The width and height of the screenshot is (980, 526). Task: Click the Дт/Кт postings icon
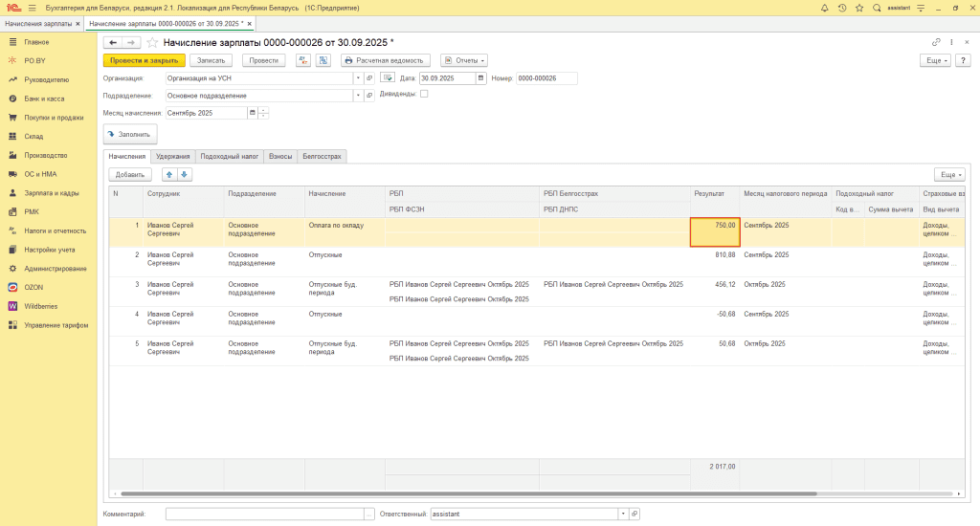tap(303, 60)
